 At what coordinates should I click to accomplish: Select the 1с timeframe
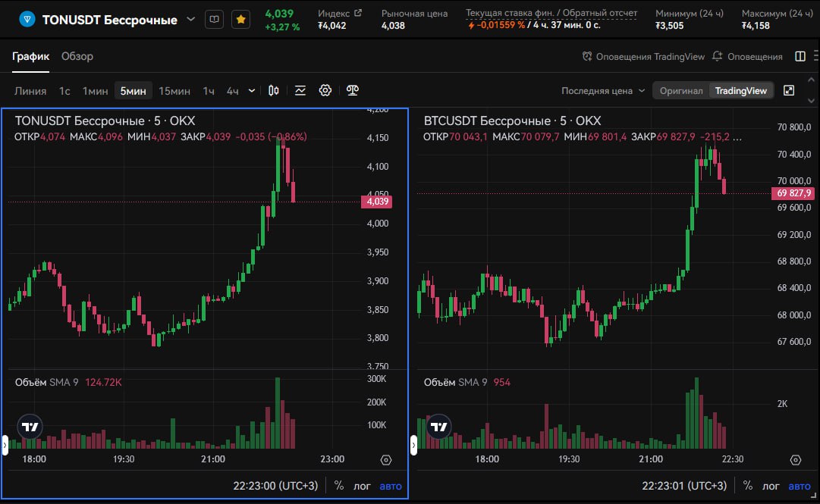64,91
